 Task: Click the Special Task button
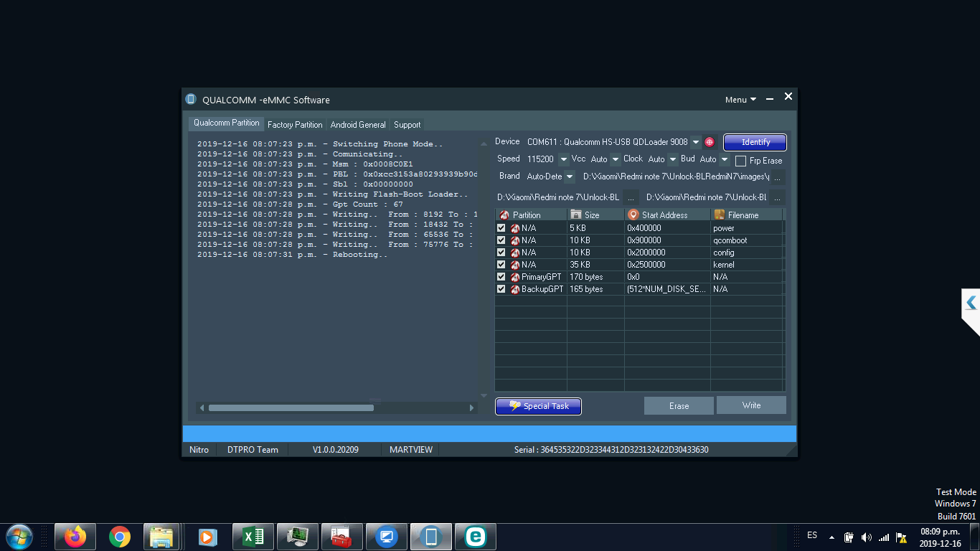538,406
